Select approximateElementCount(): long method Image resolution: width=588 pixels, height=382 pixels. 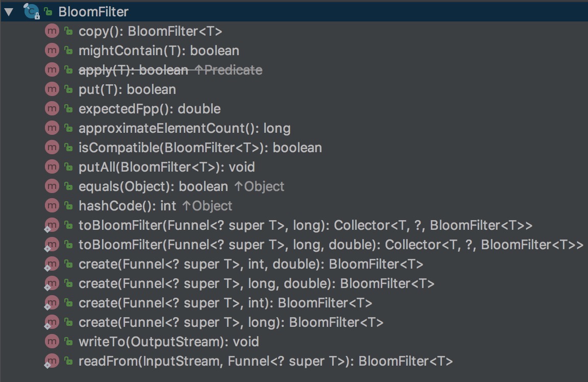tap(184, 128)
